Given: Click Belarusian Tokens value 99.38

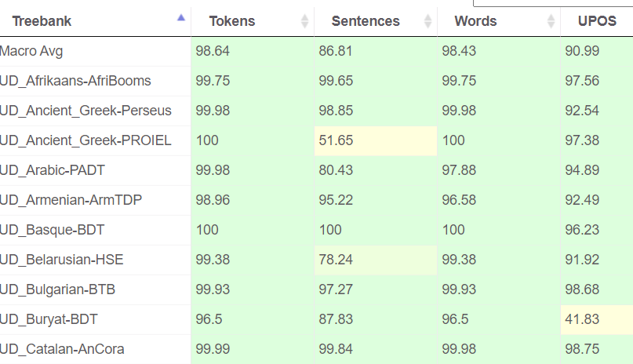Looking at the screenshot, I should click(213, 260).
